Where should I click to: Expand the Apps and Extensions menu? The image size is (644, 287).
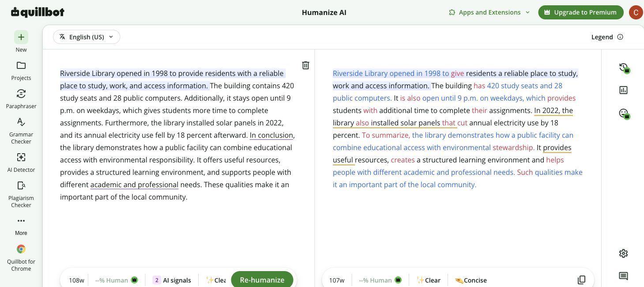pyautogui.click(x=489, y=12)
